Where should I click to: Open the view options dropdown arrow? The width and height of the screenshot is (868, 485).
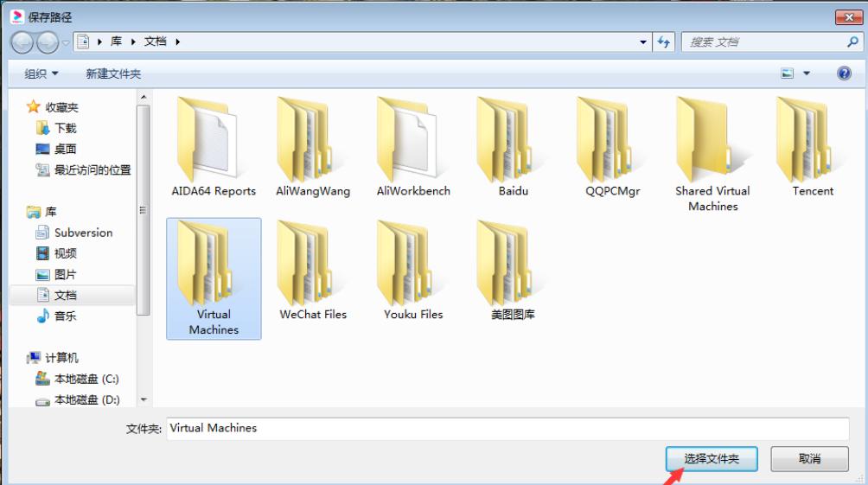[x=807, y=74]
